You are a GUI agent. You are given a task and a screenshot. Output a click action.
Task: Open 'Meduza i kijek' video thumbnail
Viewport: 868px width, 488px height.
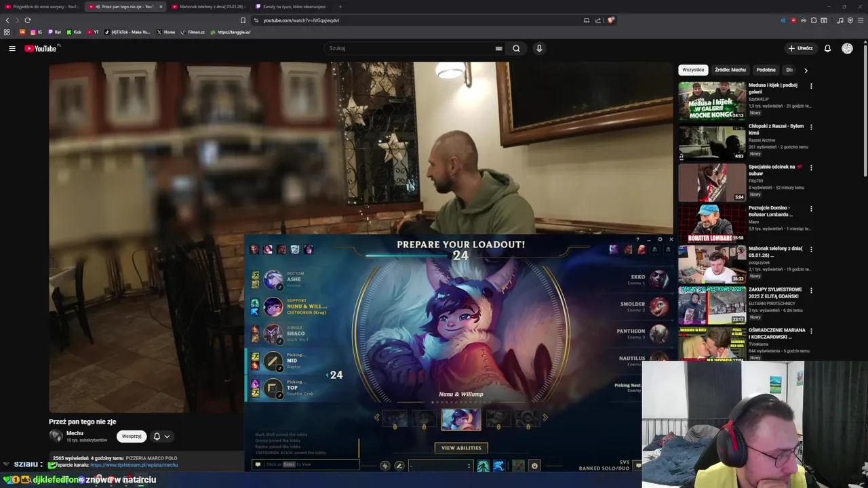712,101
